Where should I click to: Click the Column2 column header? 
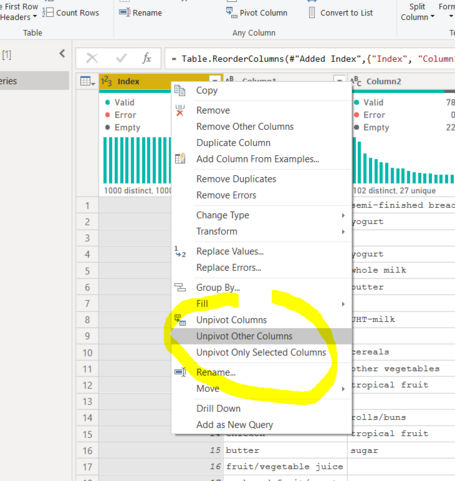click(402, 81)
